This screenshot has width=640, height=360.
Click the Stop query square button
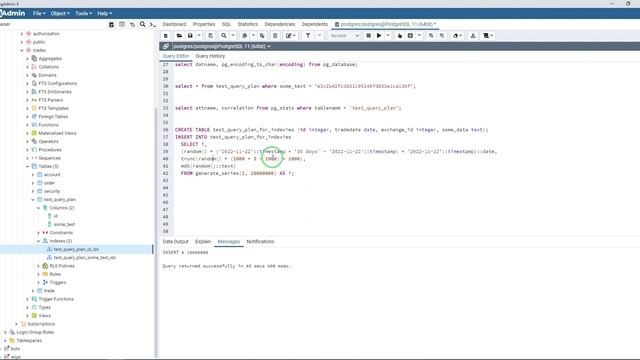[x=368, y=36]
